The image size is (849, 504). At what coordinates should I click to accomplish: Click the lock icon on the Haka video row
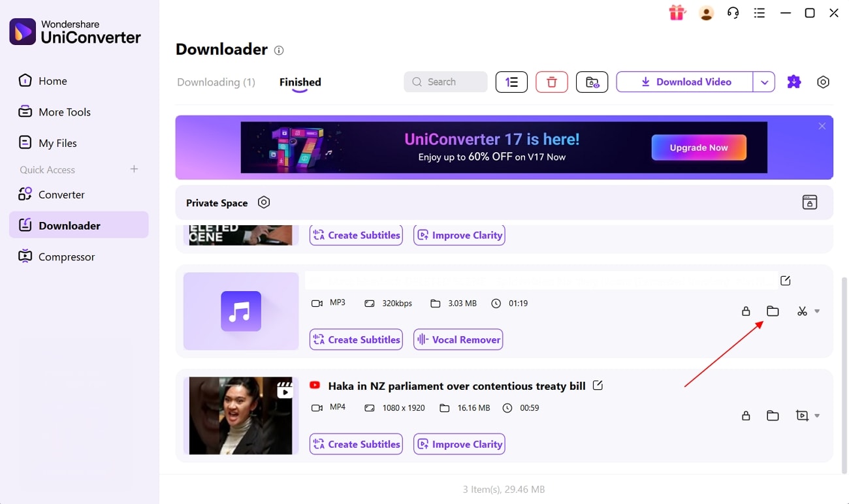tap(746, 416)
